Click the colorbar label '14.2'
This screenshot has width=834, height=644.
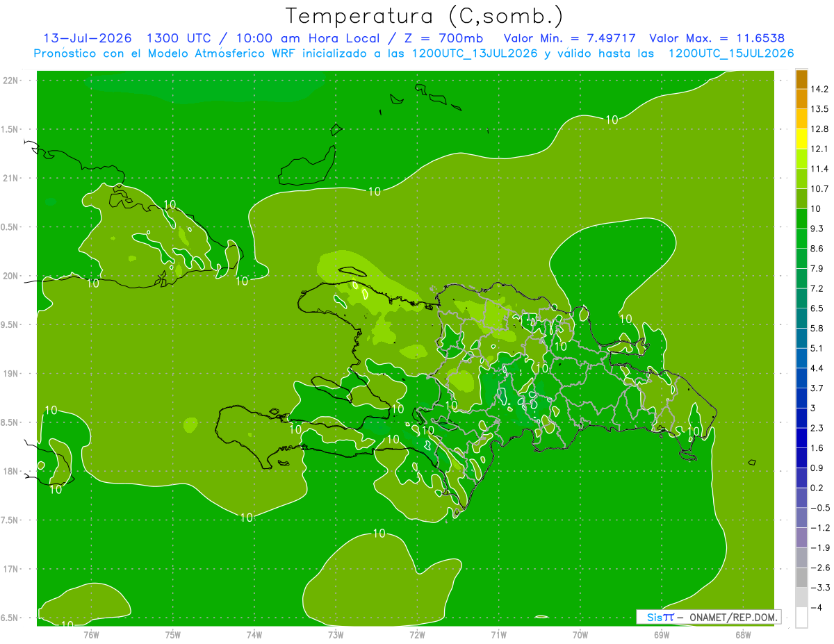click(820, 89)
